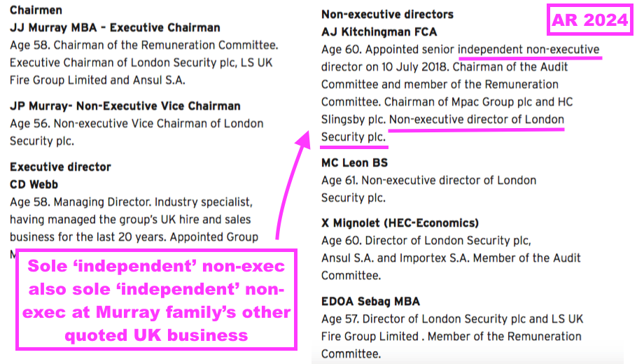Click the pink arrow pointing to Security plc
Image resolution: width=637 pixels, height=364 pixels.
tap(293, 185)
